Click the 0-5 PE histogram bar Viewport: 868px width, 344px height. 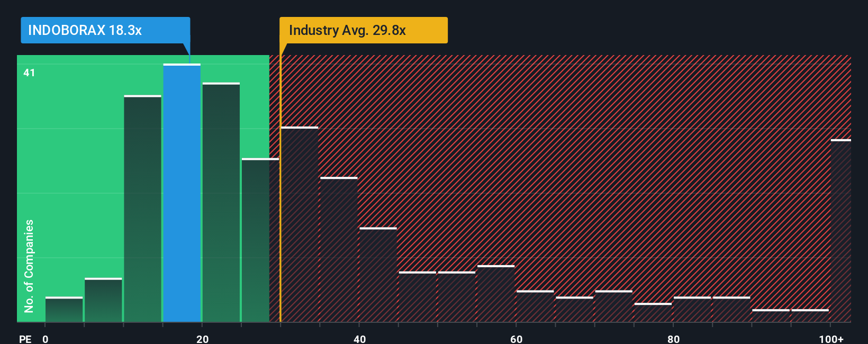(x=64, y=309)
